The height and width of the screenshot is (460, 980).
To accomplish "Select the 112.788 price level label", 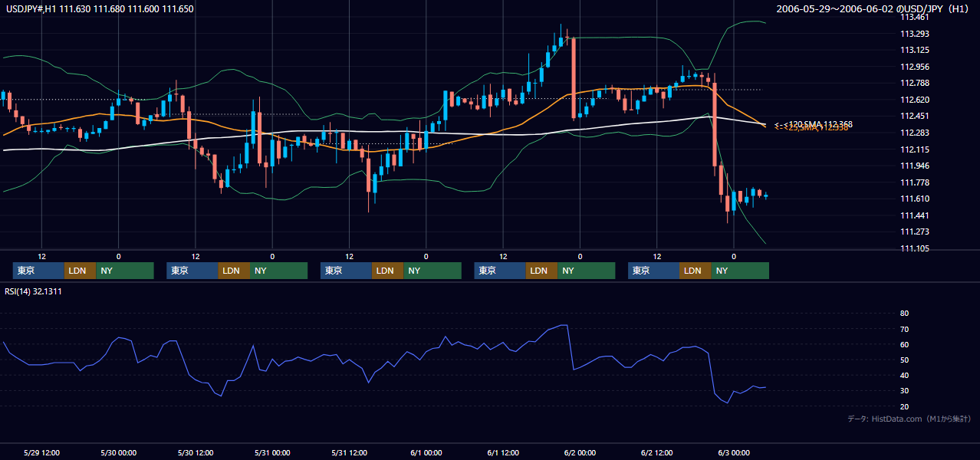I will [x=915, y=84].
